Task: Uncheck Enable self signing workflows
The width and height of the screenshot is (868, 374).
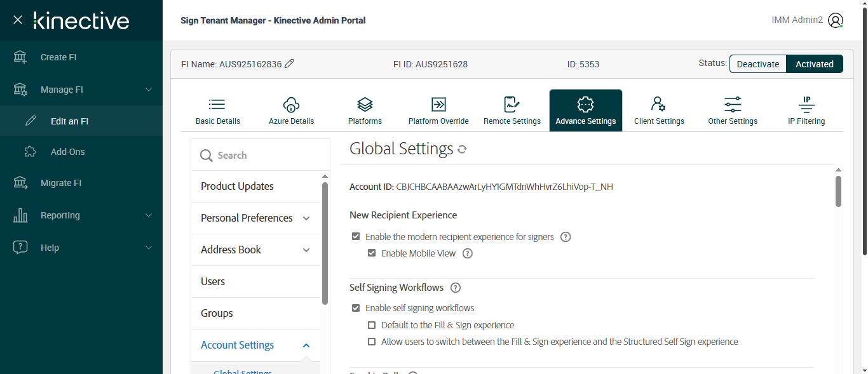Action: tap(356, 308)
